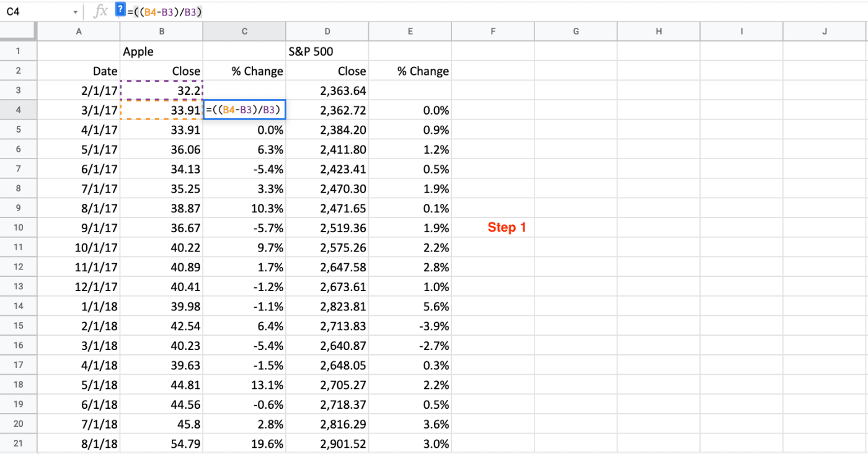The height and width of the screenshot is (454, 868).
Task: Open the name box dropdown arrow
Action: 75,12
